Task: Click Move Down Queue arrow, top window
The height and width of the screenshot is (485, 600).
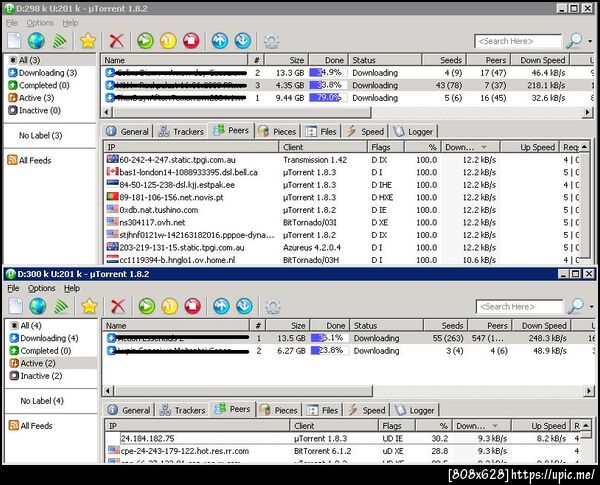Action: pyautogui.click(x=243, y=41)
